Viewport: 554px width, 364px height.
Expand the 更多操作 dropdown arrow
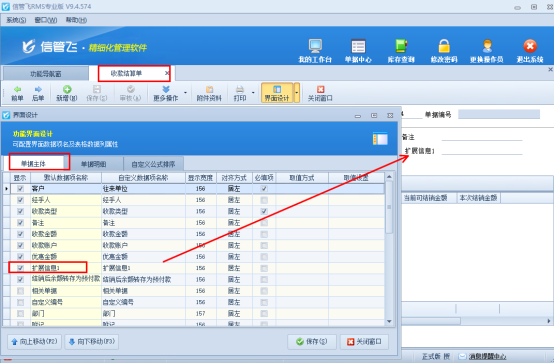coord(185,93)
